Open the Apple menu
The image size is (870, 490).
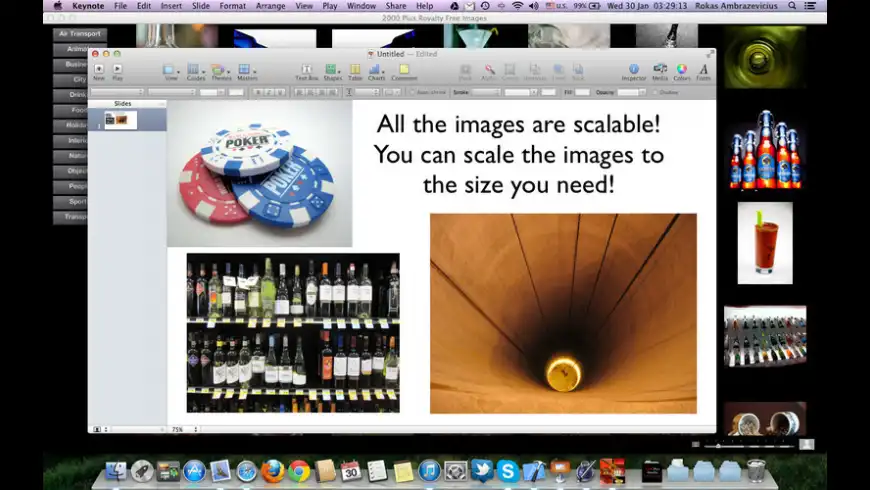[x=58, y=6]
